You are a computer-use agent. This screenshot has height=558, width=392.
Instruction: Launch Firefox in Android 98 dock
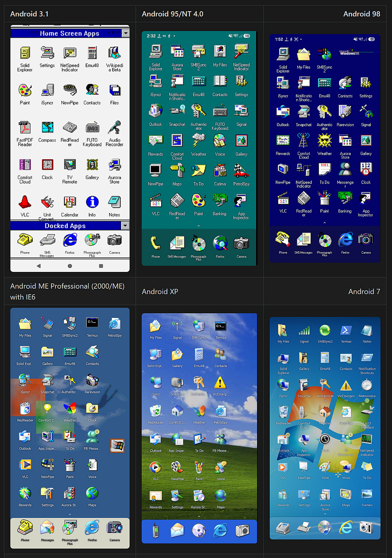(x=345, y=239)
